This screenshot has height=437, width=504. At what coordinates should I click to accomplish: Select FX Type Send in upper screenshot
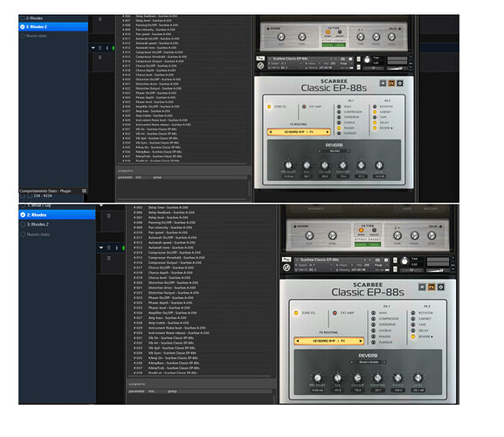pos(328,32)
